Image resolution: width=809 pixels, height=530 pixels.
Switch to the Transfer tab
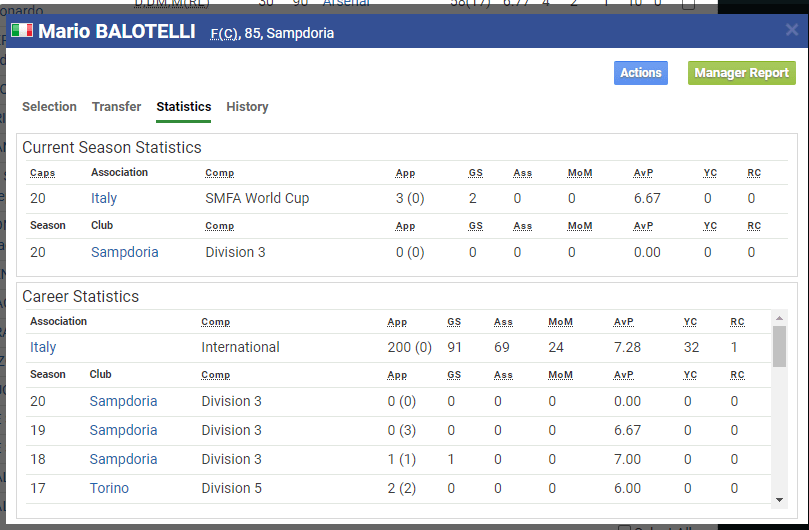click(116, 107)
